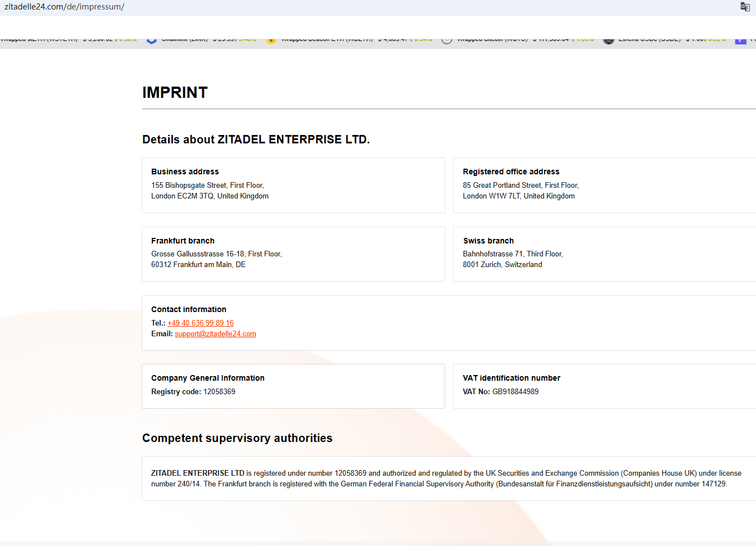Click the 'VAT identification number' card title
The height and width of the screenshot is (546, 756).
point(511,378)
